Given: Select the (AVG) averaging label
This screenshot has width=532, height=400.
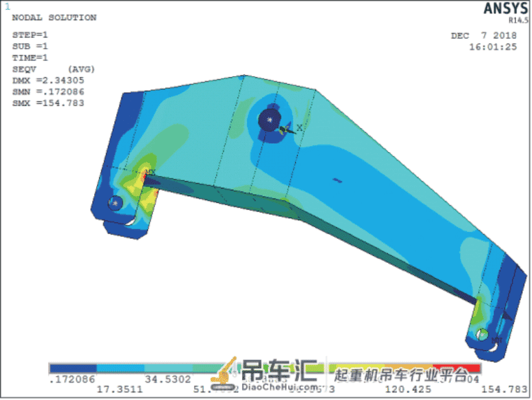Looking at the screenshot, I should tap(82, 69).
